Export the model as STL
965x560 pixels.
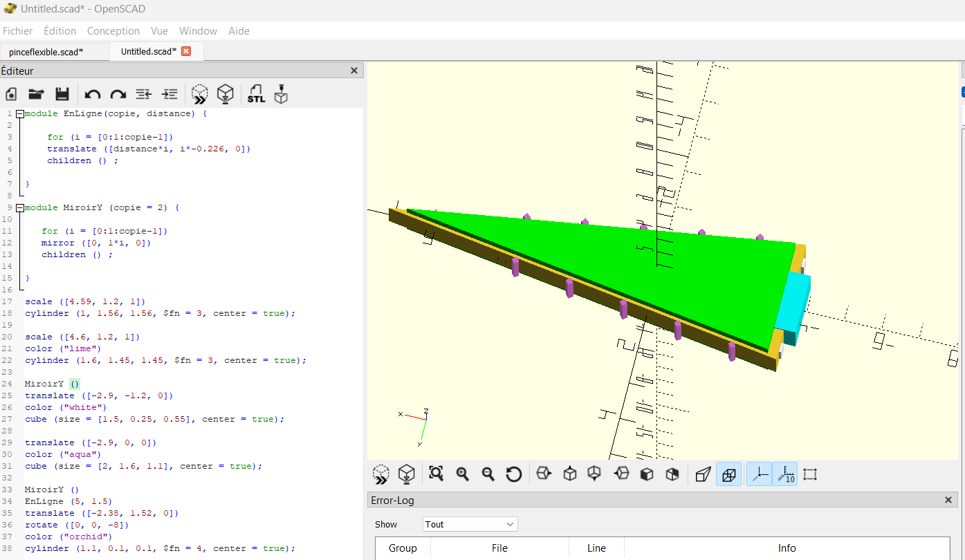[256, 94]
